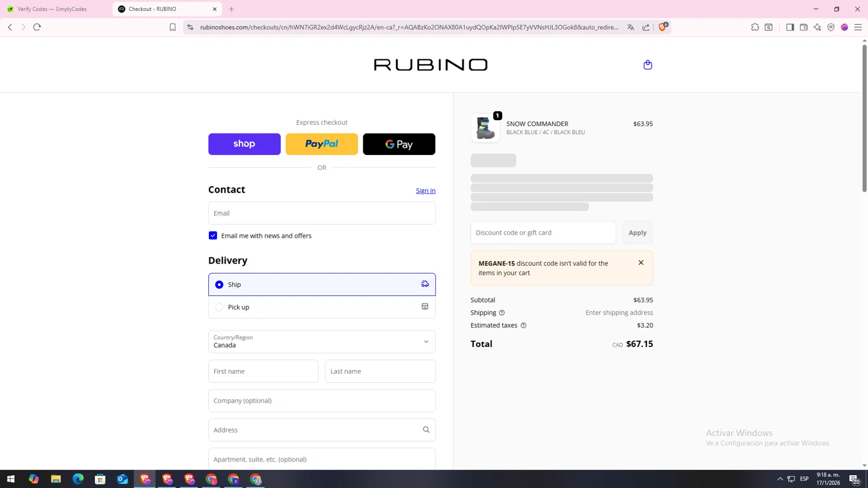
Task: Bookmark this page in the address bar
Action: pos(172,27)
